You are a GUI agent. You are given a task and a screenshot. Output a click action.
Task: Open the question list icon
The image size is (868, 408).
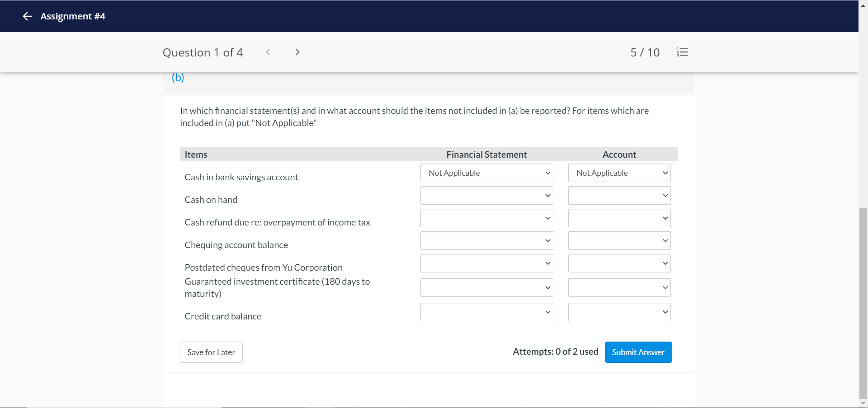682,52
